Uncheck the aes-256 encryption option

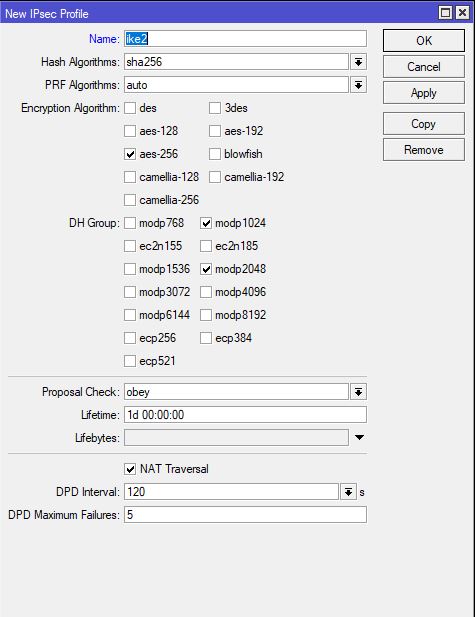pyautogui.click(x=130, y=154)
